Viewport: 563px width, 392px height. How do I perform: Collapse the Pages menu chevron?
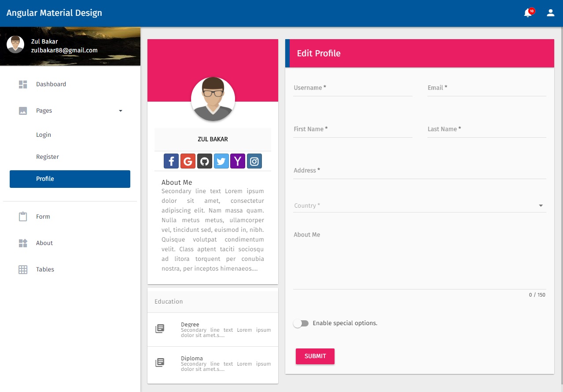coord(120,111)
